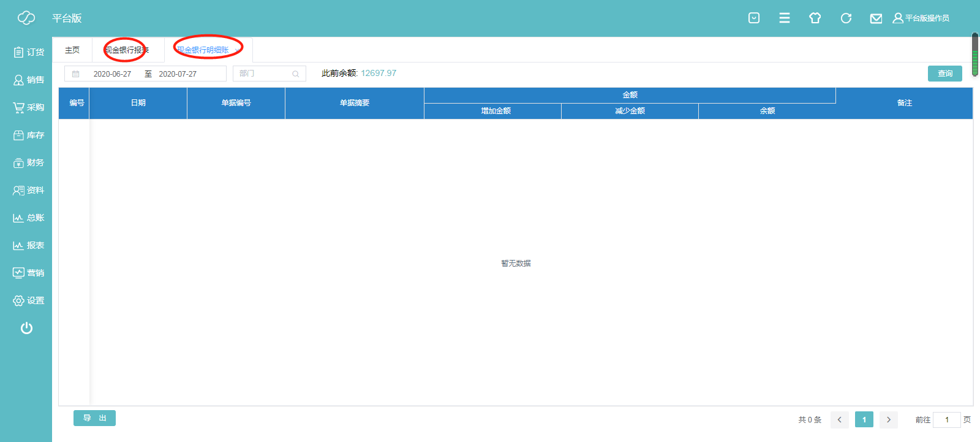Click the 导出 export button

(94, 418)
